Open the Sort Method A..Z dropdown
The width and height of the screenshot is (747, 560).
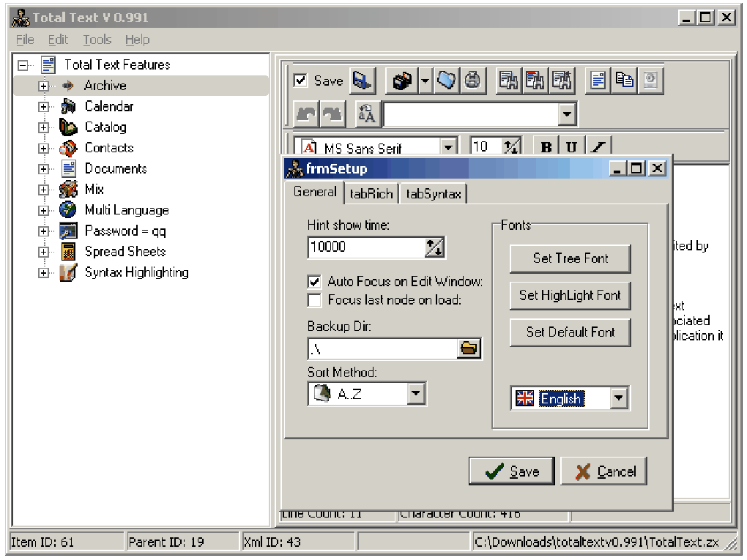[x=416, y=393]
